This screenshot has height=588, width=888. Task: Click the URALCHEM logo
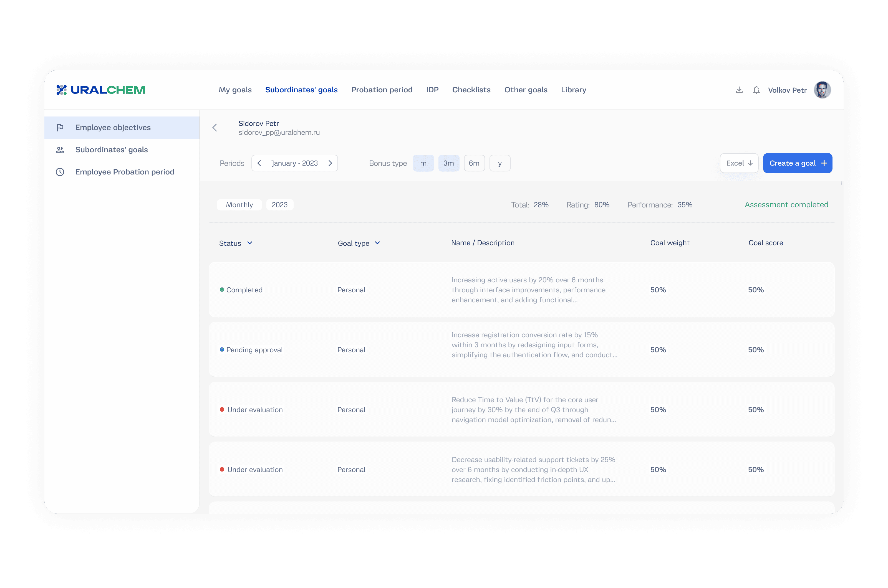pyautogui.click(x=100, y=90)
